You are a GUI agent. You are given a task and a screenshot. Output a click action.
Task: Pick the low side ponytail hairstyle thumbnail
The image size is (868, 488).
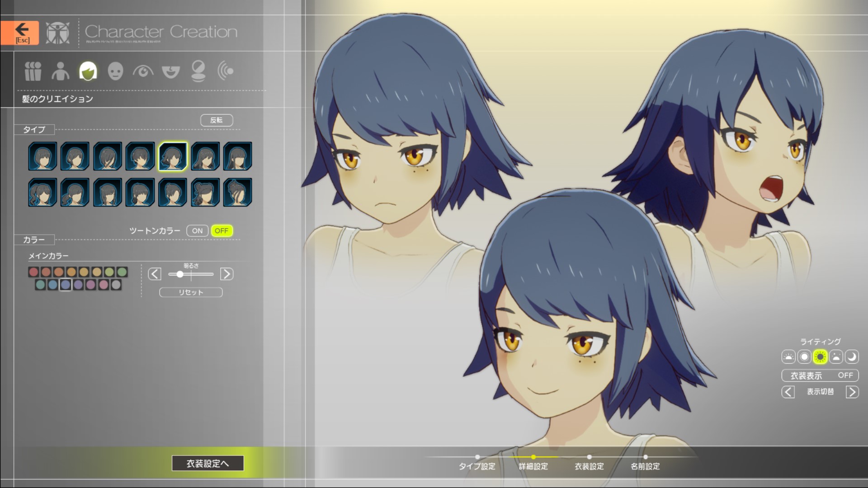point(75,192)
